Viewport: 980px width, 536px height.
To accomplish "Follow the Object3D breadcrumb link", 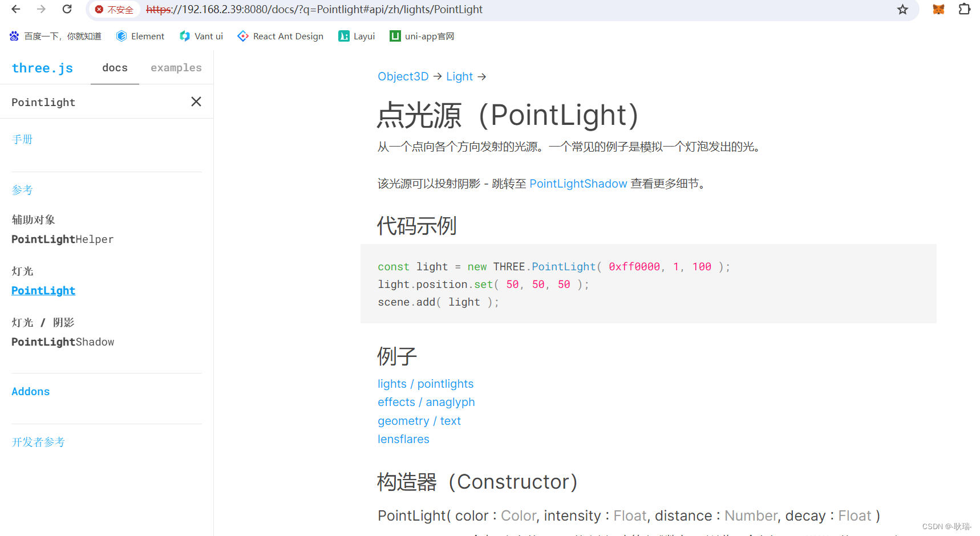I will (403, 76).
